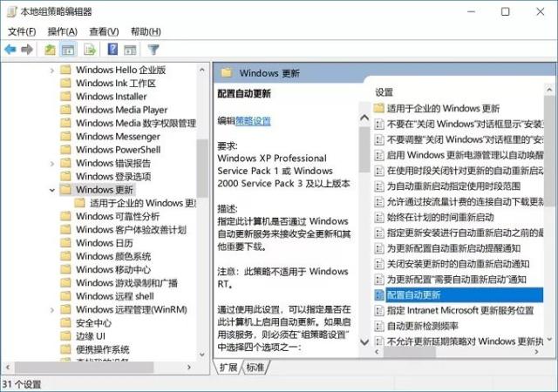Toggle the Show/Hide Action Pane icon
This screenshot has height=392, width=558.
[x=131, y=50]
